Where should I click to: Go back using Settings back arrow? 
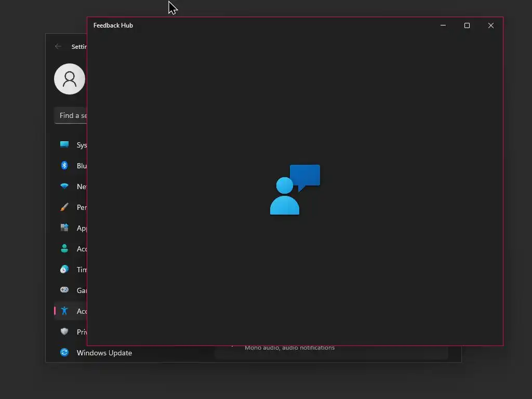click(x=58, y=46)
